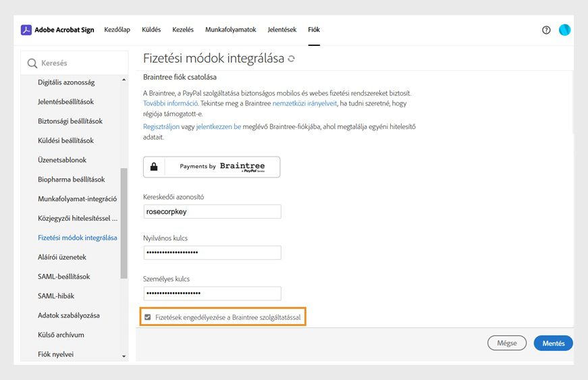Click the Braintree fiók csatolása heading
The height and width of the screenshot is (380, 588).
point(180,77)
